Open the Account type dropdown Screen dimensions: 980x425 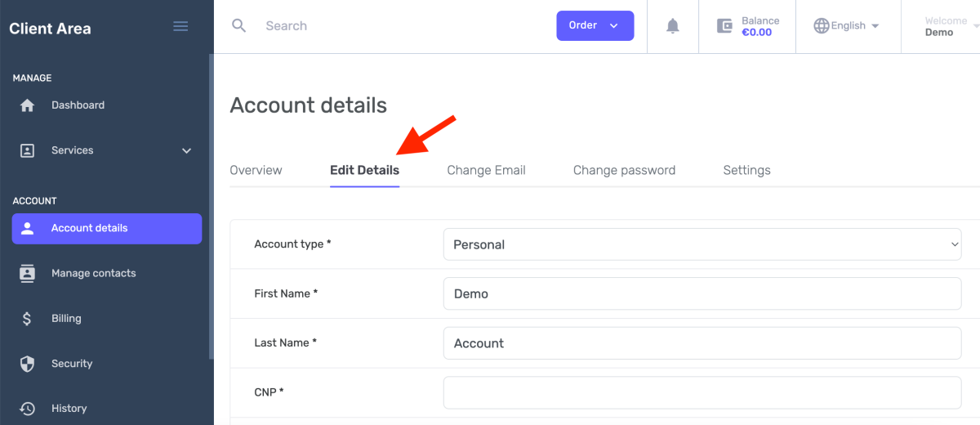pos(702,244)
